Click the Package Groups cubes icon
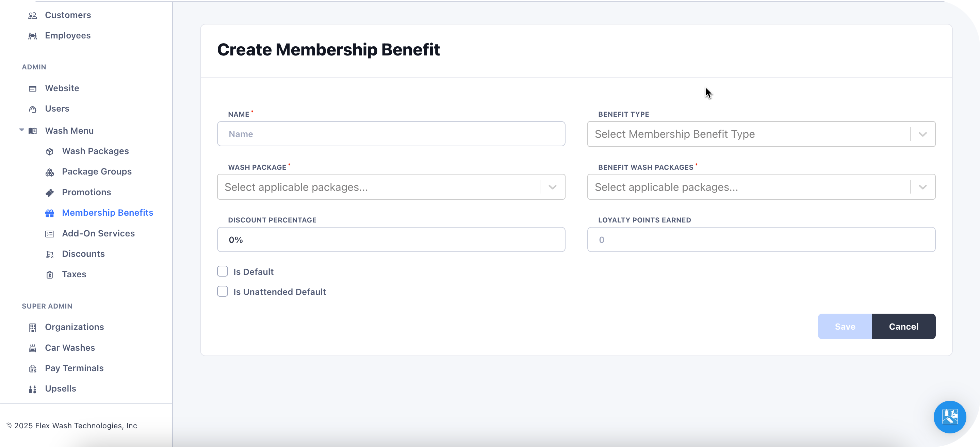The height and width of the screenshot is (447, 980). (x=49, y=172)
